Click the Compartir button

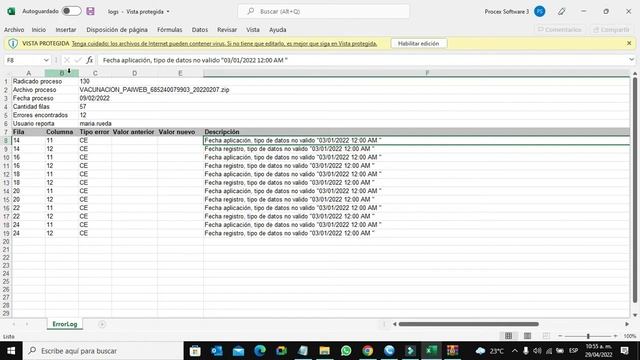[x=611, y=30]
